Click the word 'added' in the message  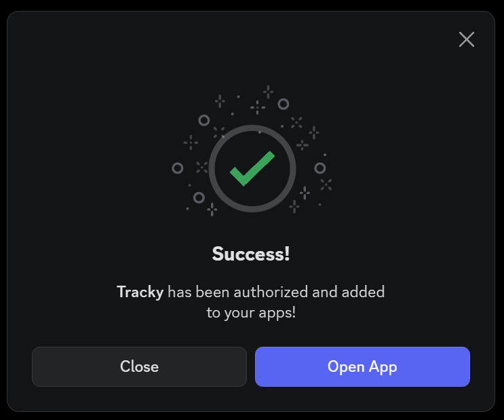tap(363, 292)
